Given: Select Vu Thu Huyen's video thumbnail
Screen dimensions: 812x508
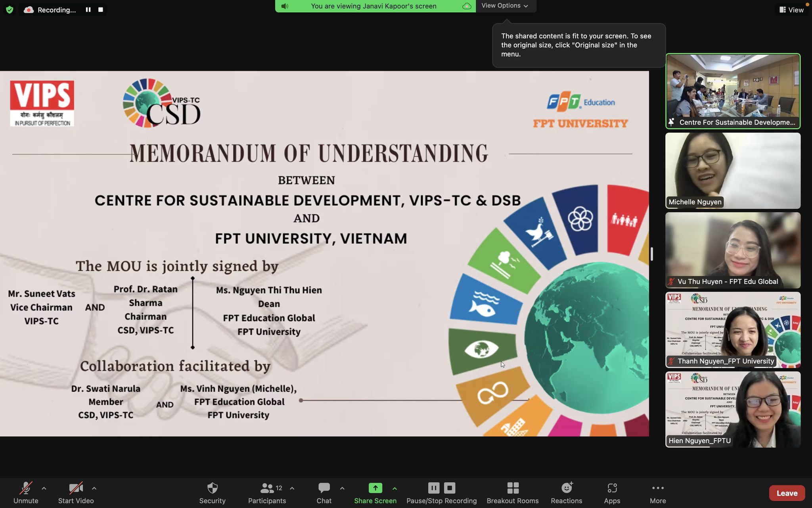Looking at the screenshot, I should [733, 250].
